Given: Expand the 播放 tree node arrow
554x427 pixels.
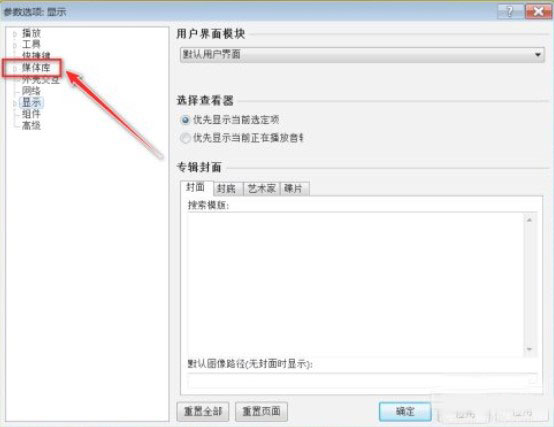Looking at the screenshot, I should tap(15, 34).
